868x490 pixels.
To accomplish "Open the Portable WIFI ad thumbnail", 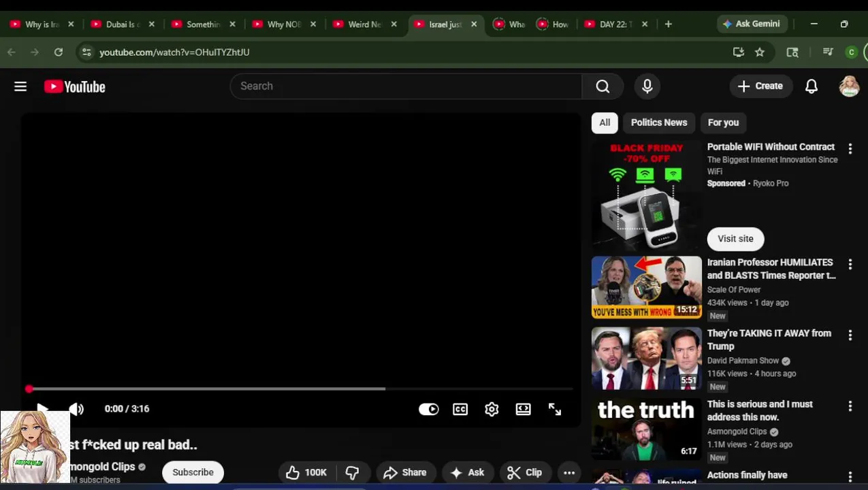I will point(646,195).
